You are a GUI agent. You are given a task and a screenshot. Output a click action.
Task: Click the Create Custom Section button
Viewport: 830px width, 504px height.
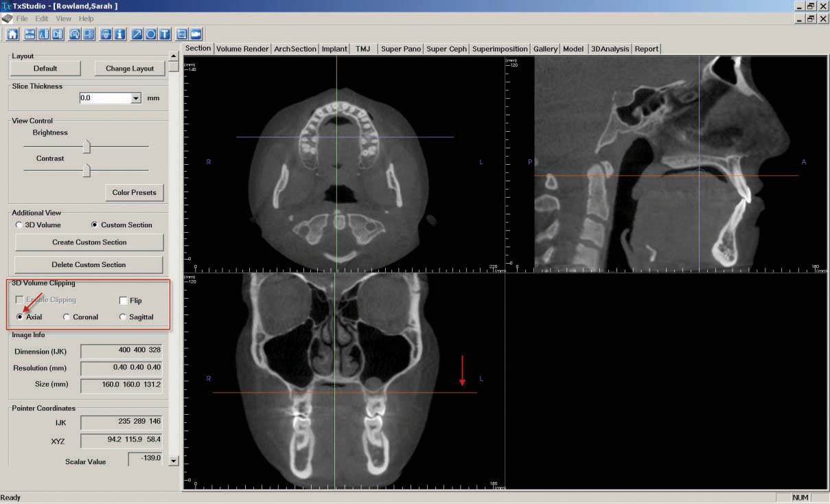(x=89, y=242)
